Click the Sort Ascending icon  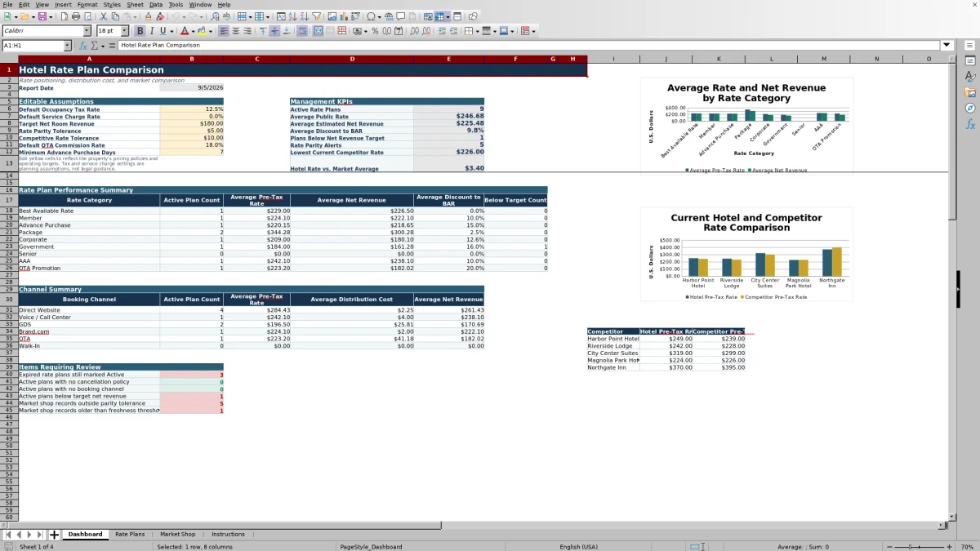[292, 16]
